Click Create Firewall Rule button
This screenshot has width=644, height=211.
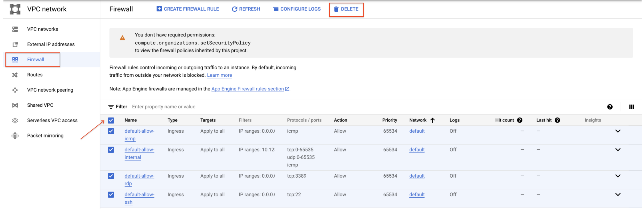(188, 9)
